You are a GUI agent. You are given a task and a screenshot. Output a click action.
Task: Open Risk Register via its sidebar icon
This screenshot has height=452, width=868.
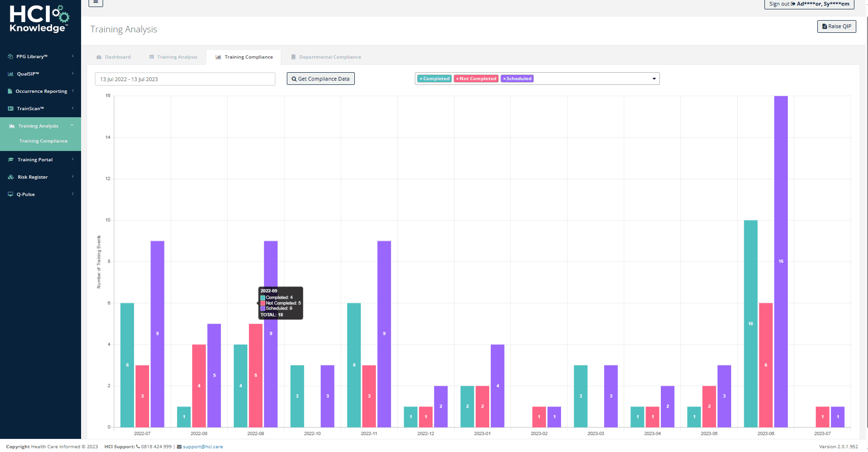(x=10, y=177)
